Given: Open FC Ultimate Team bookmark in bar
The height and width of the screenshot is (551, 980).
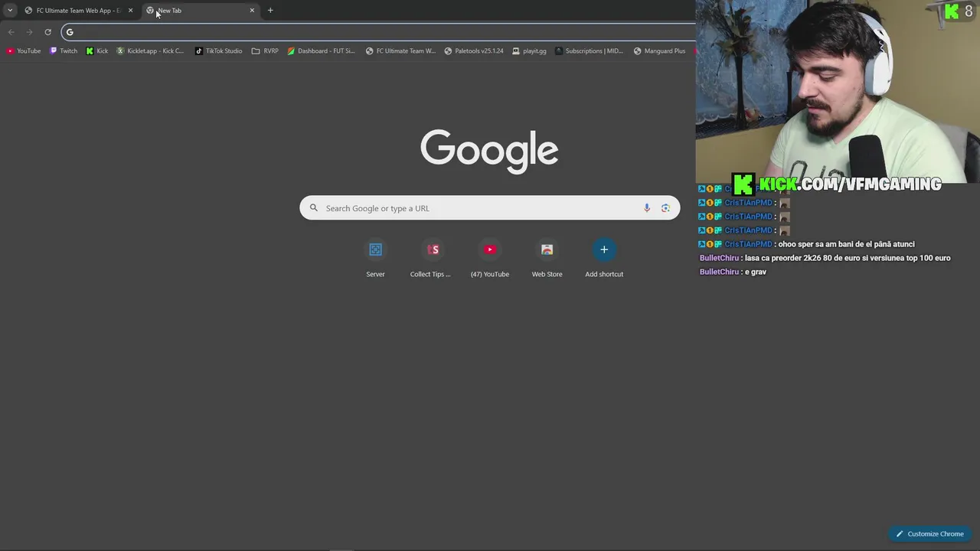Looking at the screenshot, I should click(400, 51).
